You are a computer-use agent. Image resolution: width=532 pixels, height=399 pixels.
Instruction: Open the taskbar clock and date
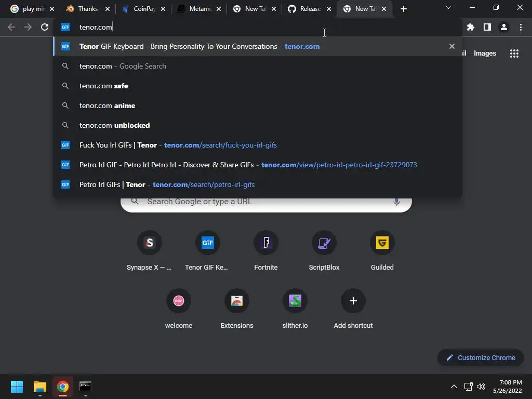pos(508,387)
